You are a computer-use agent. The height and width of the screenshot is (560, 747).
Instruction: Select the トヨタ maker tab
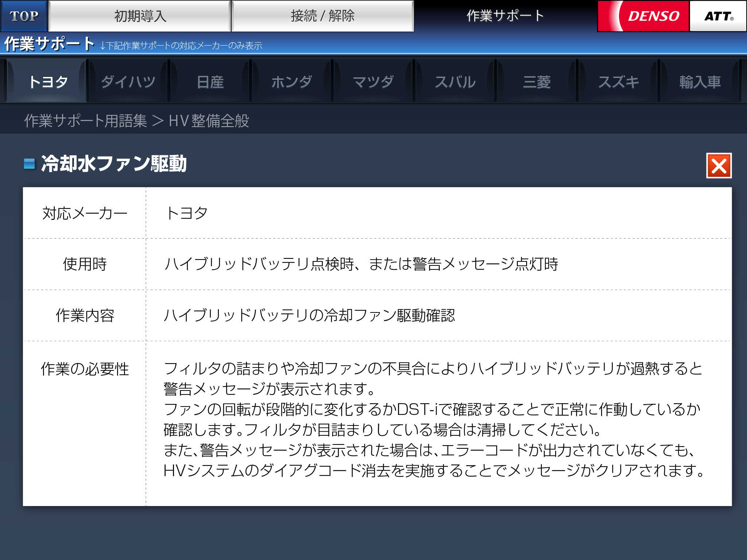coord(48,82)
